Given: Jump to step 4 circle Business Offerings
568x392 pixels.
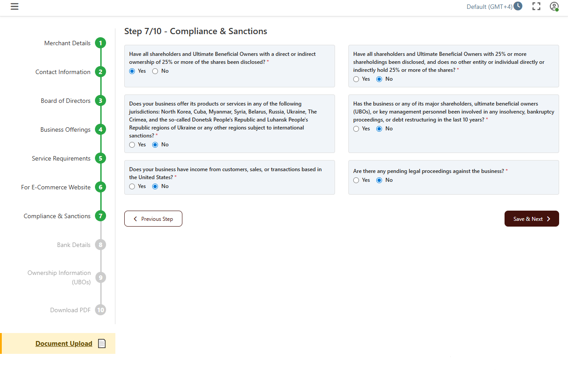Looking at the screenshot, I should (101, 129).
